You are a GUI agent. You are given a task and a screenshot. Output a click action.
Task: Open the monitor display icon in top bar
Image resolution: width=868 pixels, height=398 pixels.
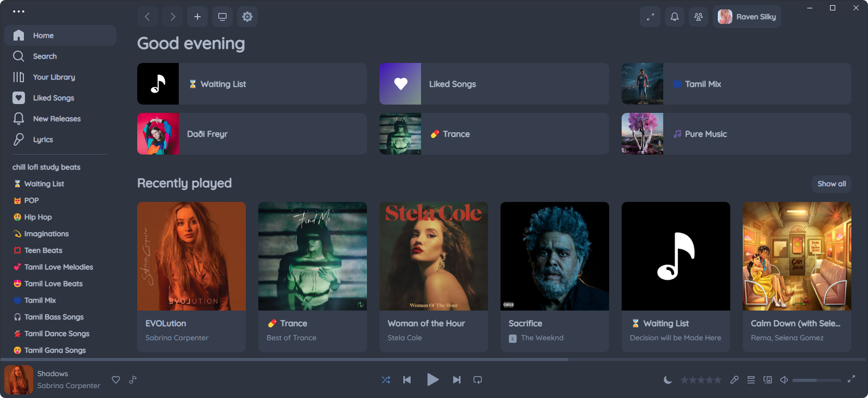[x=222, y=17]
